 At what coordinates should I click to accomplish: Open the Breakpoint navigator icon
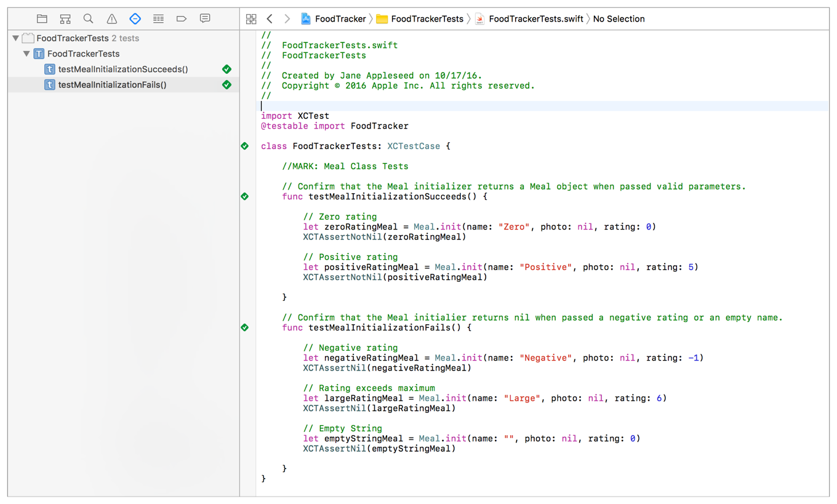(x=182, y=19)
